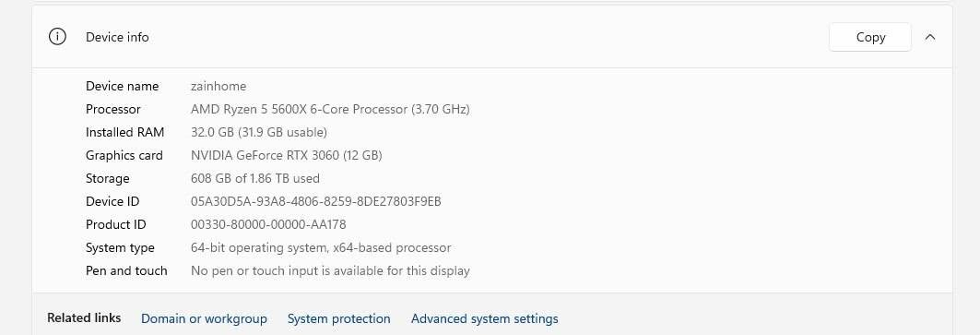
Task: Select the device name zainhome text
Action: pyautogui.click(x=218, y=87)
